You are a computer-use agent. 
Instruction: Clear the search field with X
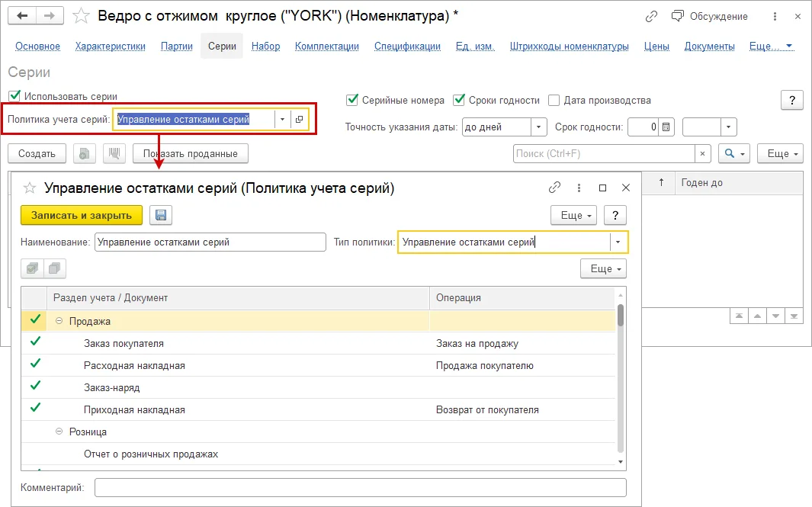pyautogui.click(x=702, y=154)
